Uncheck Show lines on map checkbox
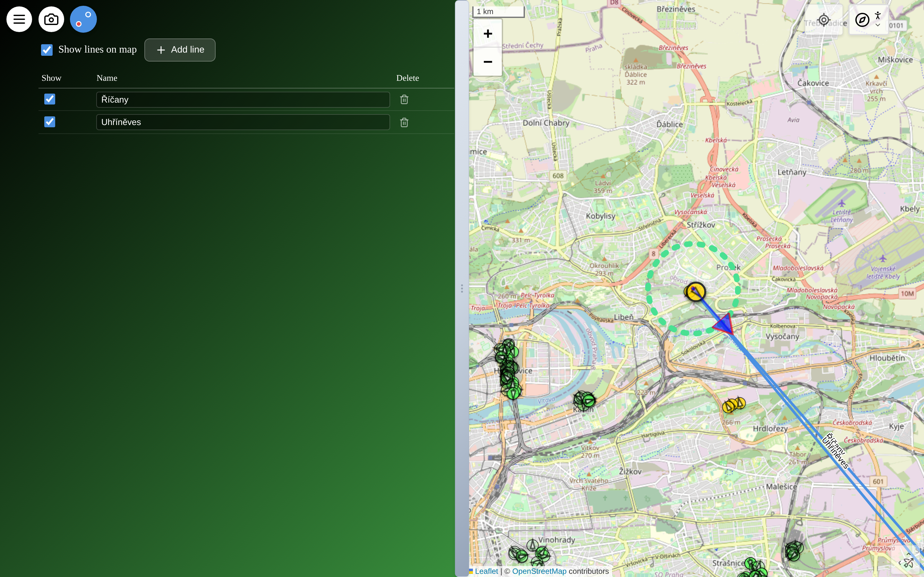The image size is (924, 577). (x=47, y=50)
